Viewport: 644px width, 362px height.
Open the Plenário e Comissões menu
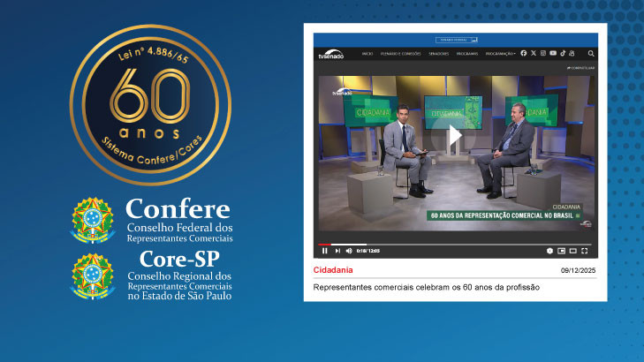tap(401, 54)
